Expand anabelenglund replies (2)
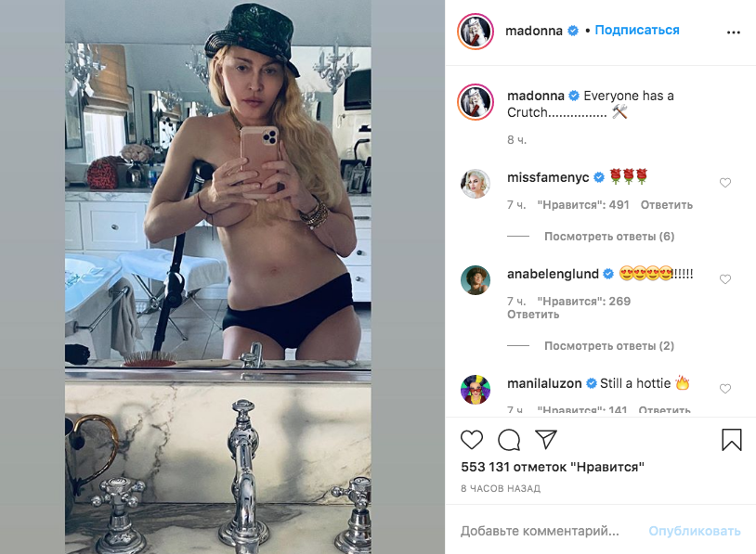The width and height of the screenshot is (756, 554). [609, 346]
